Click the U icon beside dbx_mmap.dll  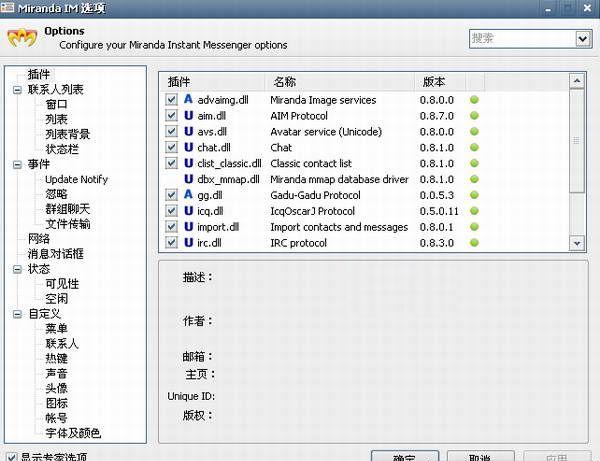tap(188, 179)
